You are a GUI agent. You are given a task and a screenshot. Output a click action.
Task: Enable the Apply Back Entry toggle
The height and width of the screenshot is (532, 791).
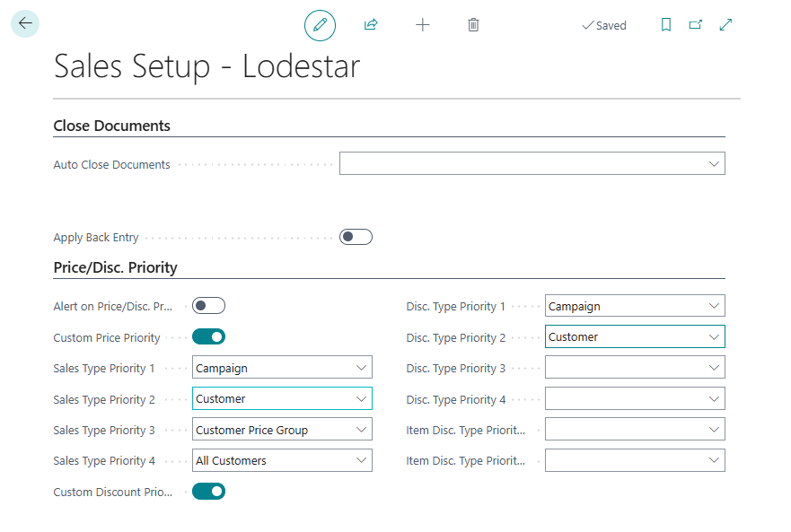[356, 237]
